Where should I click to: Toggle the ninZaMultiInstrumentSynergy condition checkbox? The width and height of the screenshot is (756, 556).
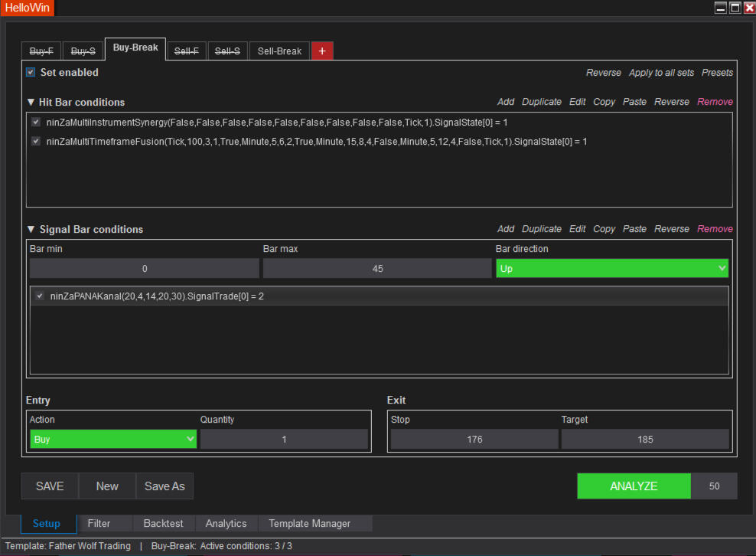click(36, 122)
